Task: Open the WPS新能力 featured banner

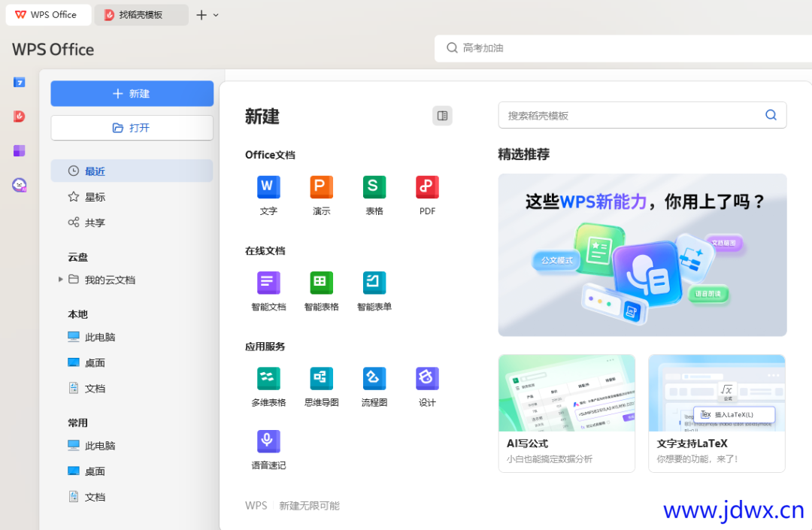Action: tap(642, 255)
